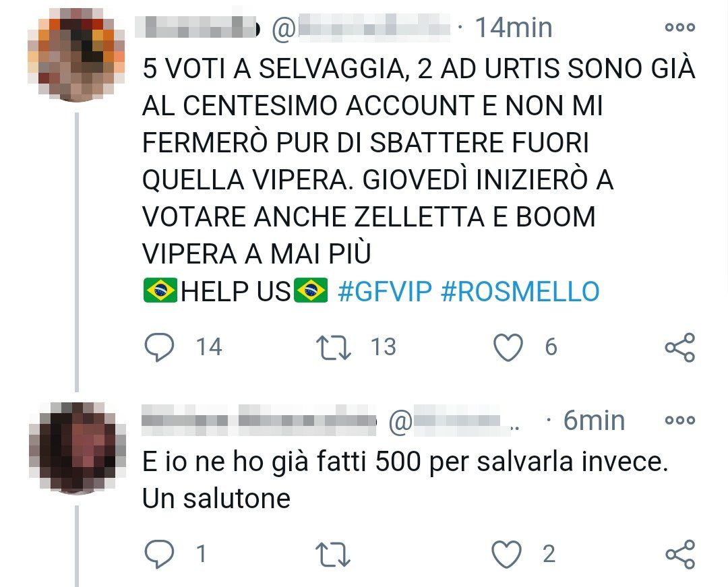
Task: Open more options on the 6min tweet
Action: point(680,421)
